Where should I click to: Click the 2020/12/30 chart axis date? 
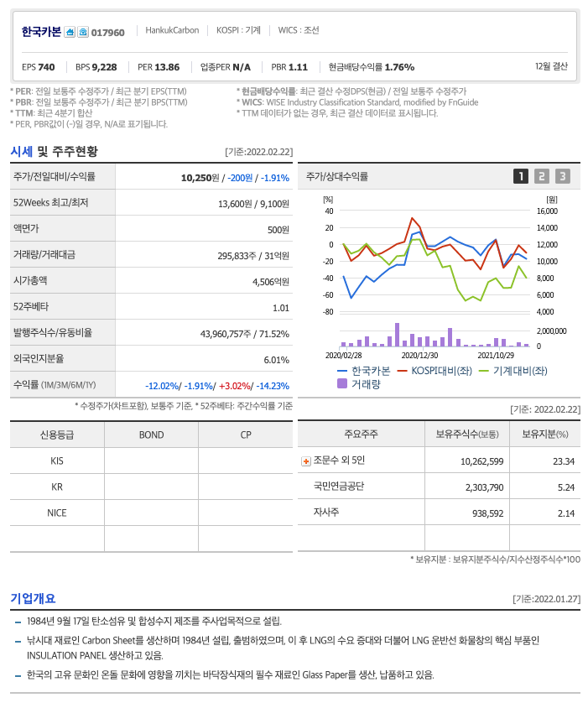tap(419, 356)
